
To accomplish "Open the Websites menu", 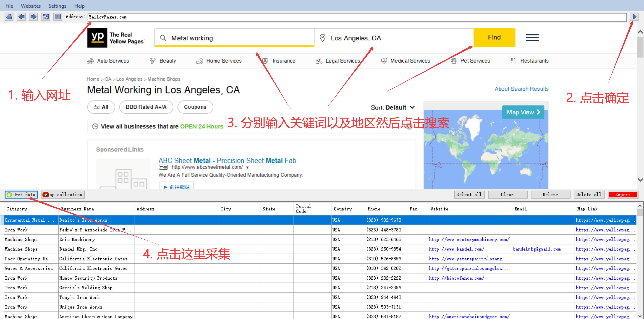I will point(31,6).
